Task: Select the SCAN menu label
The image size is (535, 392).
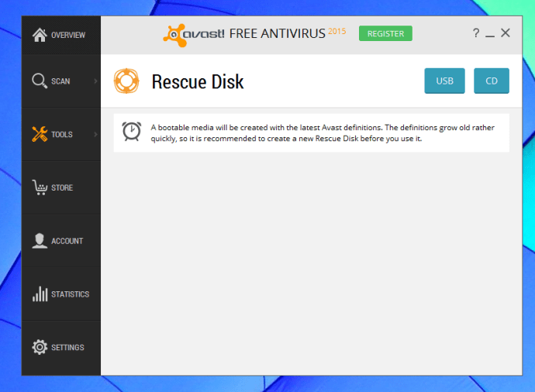Action: click(x=60, y=81)
